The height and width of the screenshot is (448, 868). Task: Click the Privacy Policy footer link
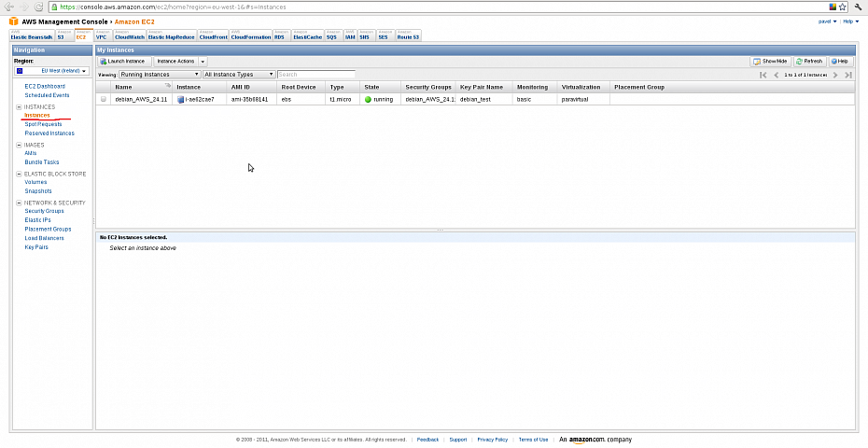(492, 440)
